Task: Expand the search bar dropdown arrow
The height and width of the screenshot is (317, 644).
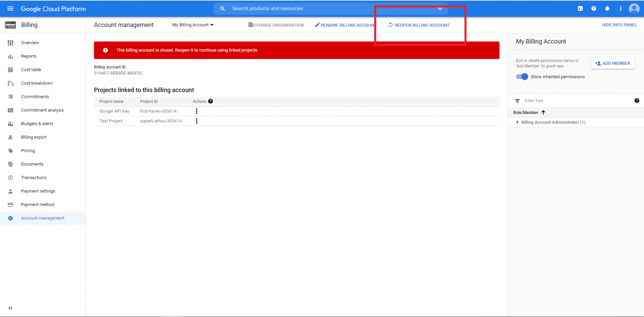Action: coord(440,8)
